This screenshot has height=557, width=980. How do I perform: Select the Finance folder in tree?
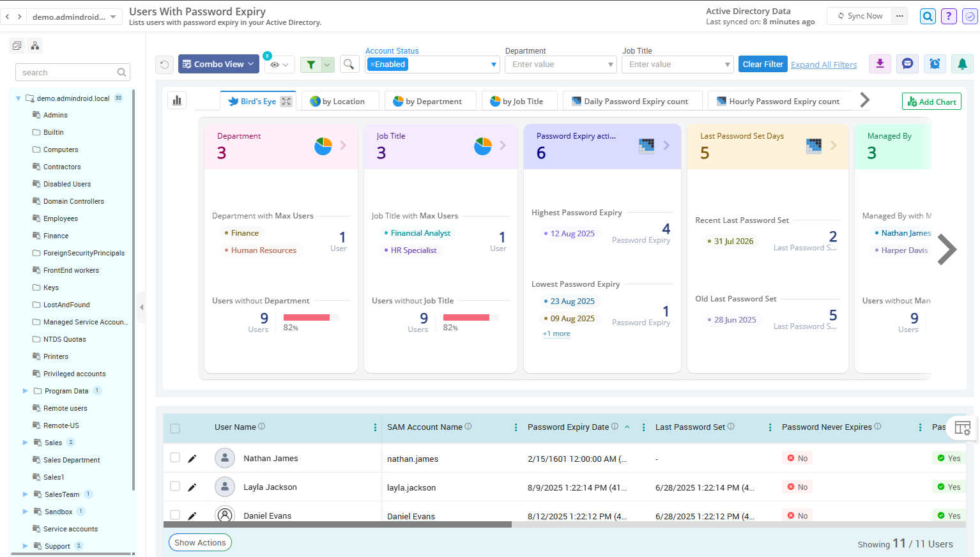tap(56, 236)
